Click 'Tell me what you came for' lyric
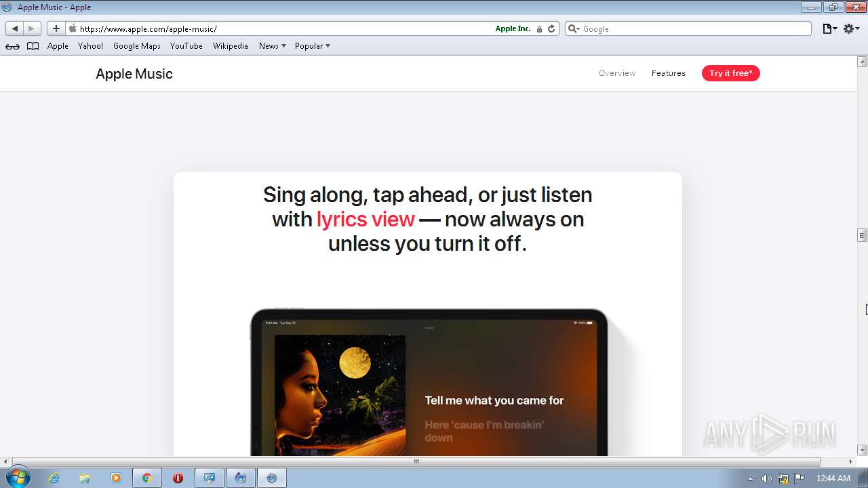868x488 pixels. pyautogui.click(x=494, y=401)
